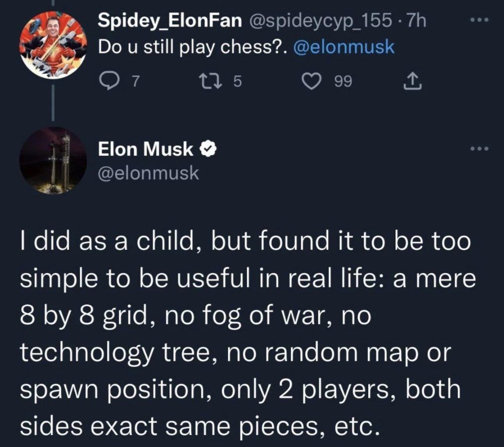Image resolution: width=504 pixels, height=447 pixels.
Task: Click the @elonmusk handle under name
Action: click(x=149, y=173)
